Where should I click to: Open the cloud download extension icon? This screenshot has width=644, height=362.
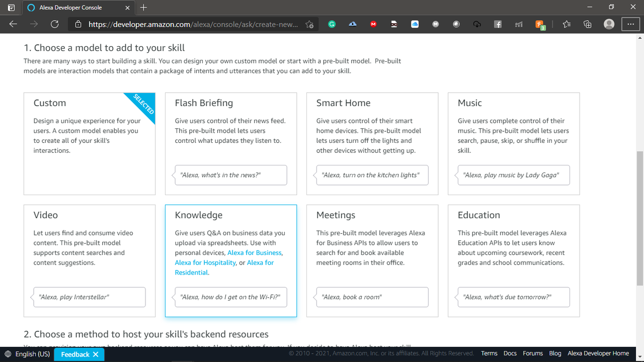[x=353, y=24]
